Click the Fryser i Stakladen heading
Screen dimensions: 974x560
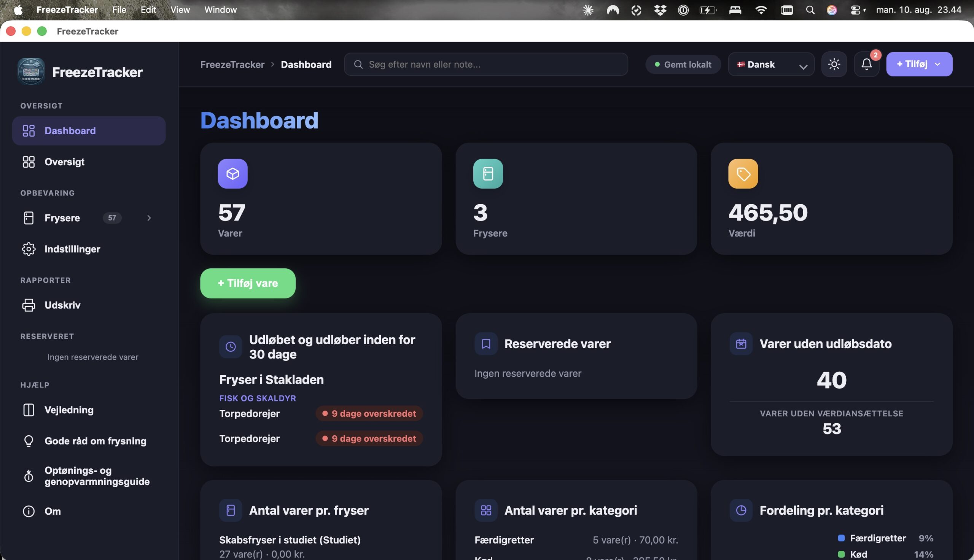[x=272, y=380]
